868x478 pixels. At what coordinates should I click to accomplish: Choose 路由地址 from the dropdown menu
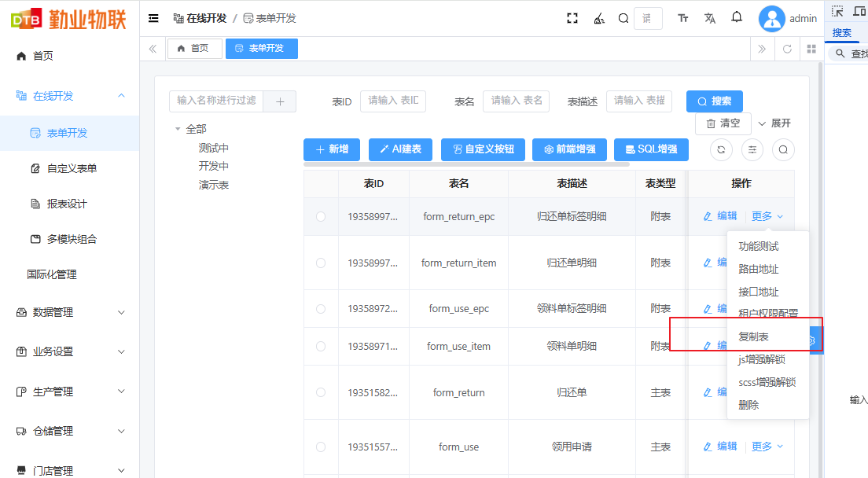759,269
